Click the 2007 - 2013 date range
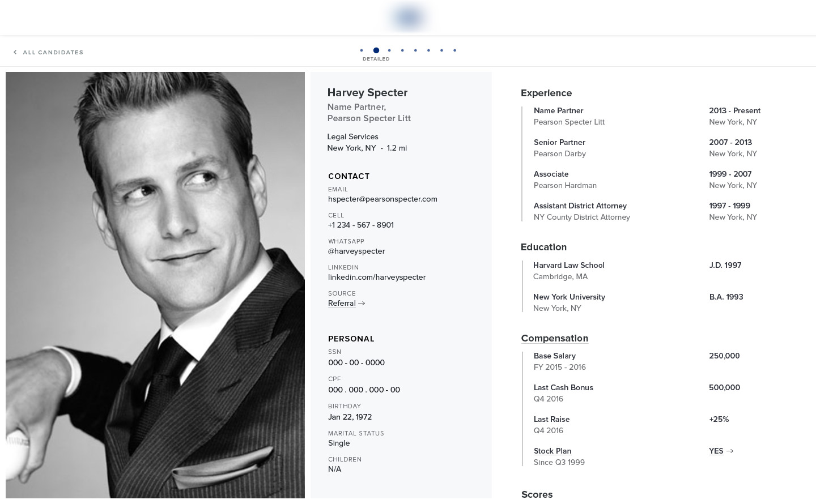 [730, 142]
